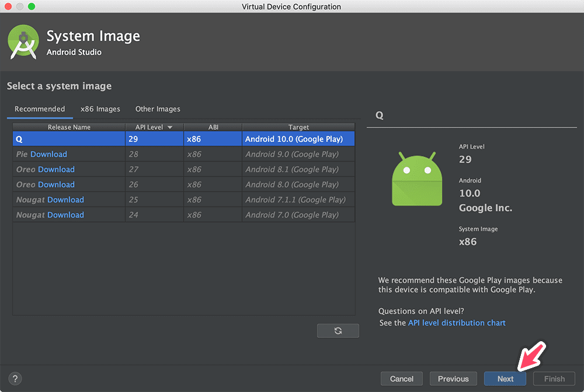Select the Android 8.1 (Google Play) cell
The width and height of the screenshot is (584, 392).
click(298, 169)
